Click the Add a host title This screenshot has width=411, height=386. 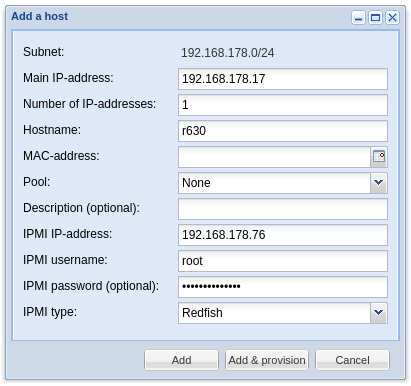point(40,16)
